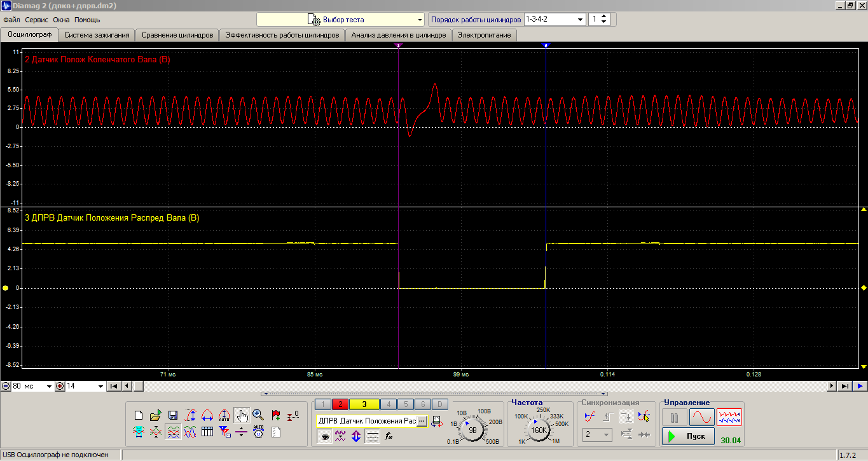Select channel 4 button

click(389, 404)
